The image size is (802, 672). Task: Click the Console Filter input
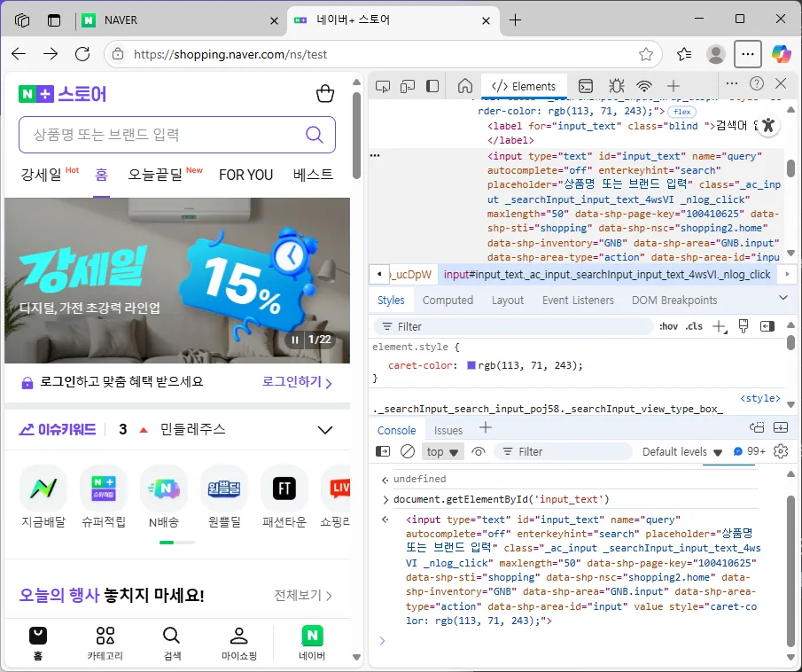coord(563,452)
